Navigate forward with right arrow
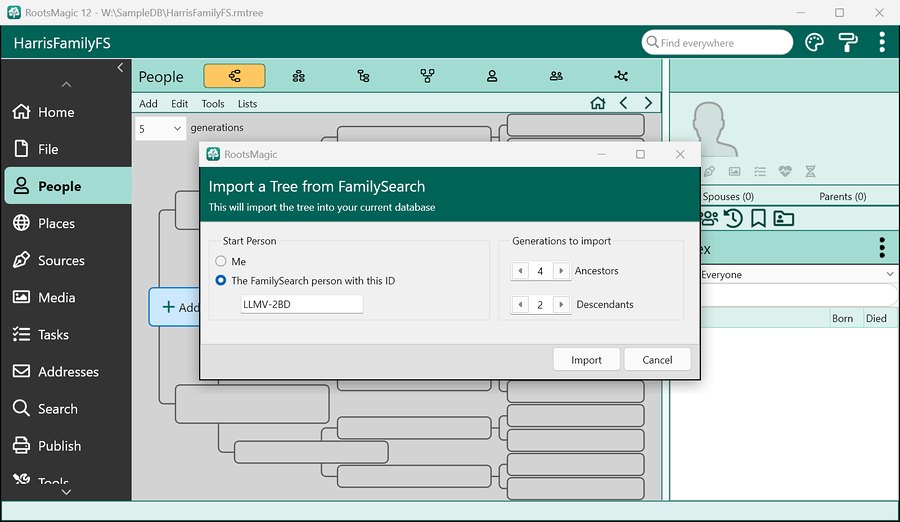900x522 pixels. (648, 103)
